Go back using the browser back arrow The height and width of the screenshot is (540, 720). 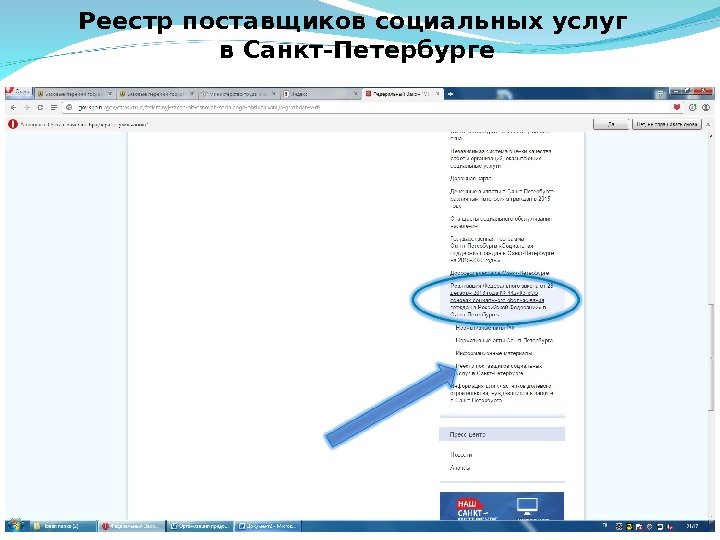tap(13, 107)
